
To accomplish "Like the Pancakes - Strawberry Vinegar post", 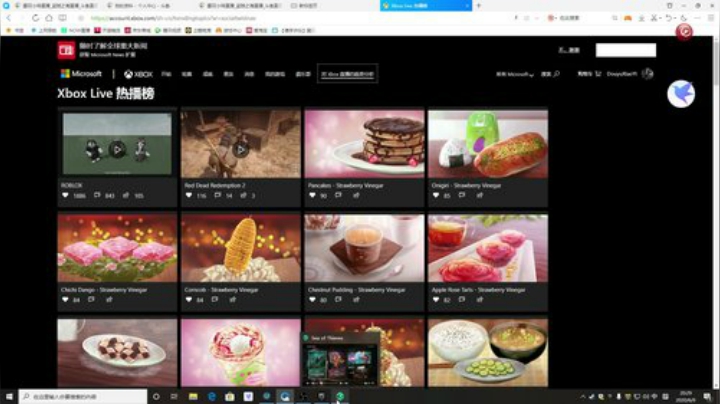I will point(312,196).
